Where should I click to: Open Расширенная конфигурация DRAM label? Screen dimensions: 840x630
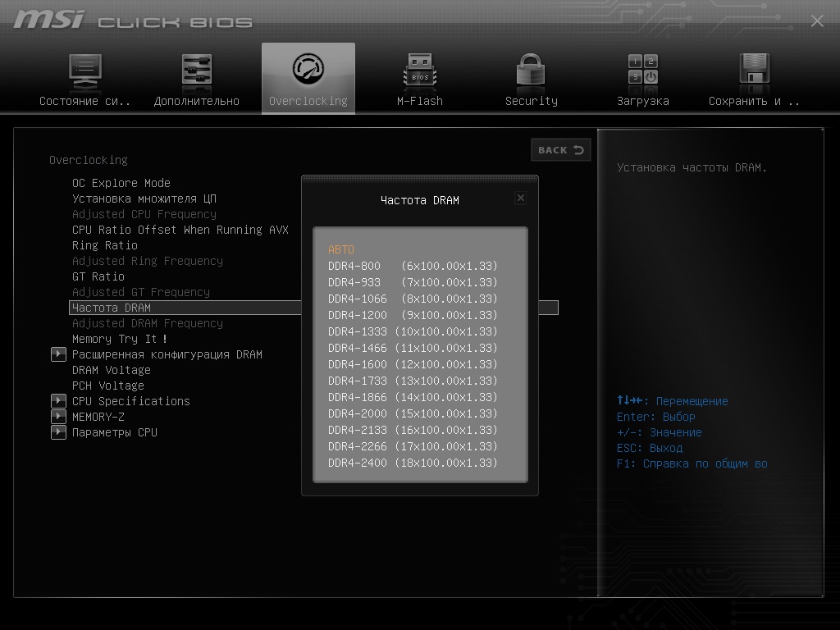pos(167,354)
